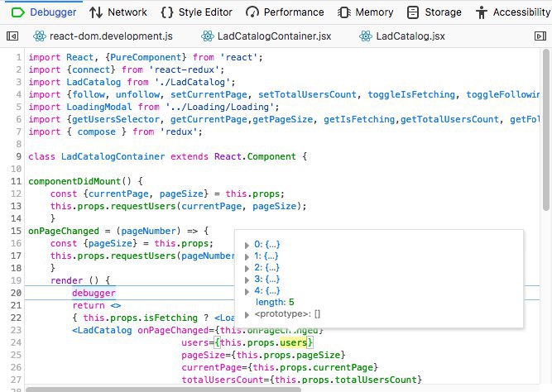The image size is (552, 392).
Task: Click 'PureComponent' import on line 1
Action: (146, 57)
